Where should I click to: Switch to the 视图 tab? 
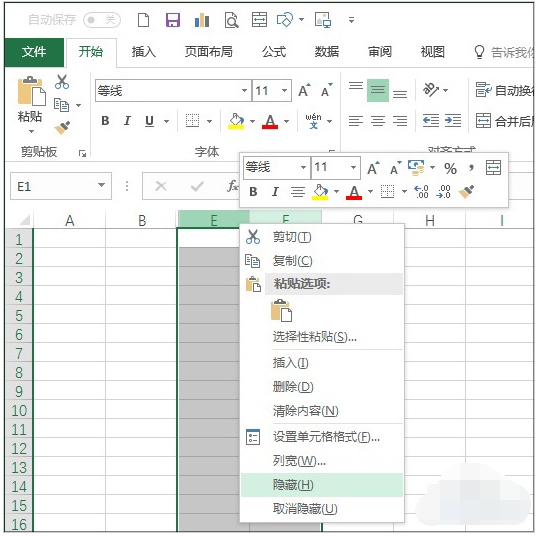(x=432, y=52)
